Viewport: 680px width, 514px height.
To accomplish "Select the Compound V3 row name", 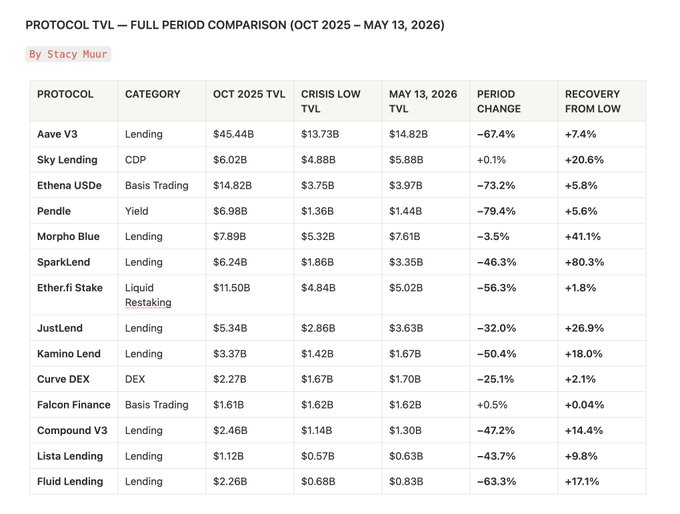I will pos(72,430).
